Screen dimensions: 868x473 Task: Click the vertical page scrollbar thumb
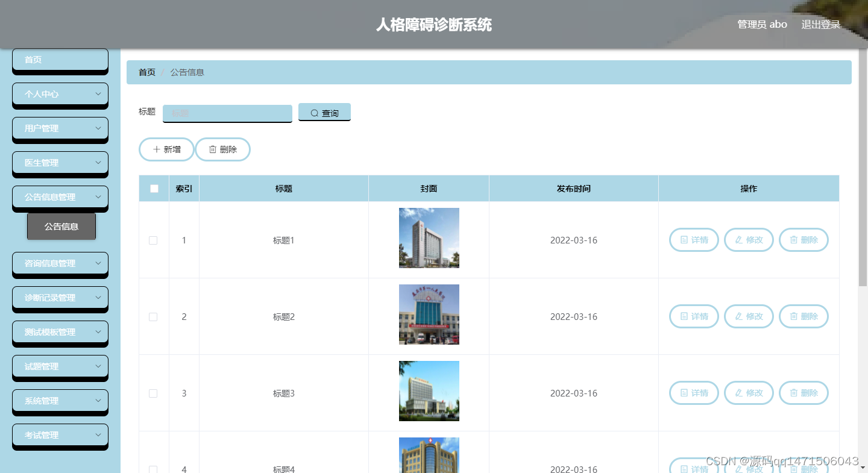863,168
